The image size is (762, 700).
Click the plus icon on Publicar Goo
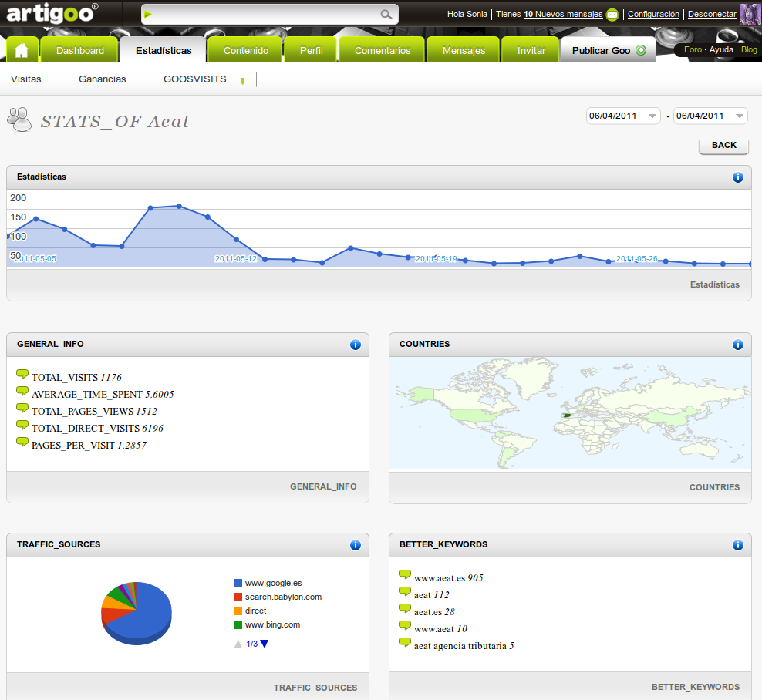tap(641, 51)
